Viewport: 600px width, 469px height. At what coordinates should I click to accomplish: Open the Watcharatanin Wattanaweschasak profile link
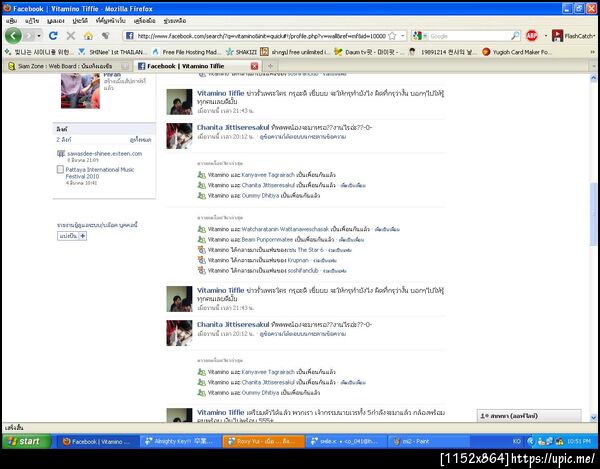285,229
